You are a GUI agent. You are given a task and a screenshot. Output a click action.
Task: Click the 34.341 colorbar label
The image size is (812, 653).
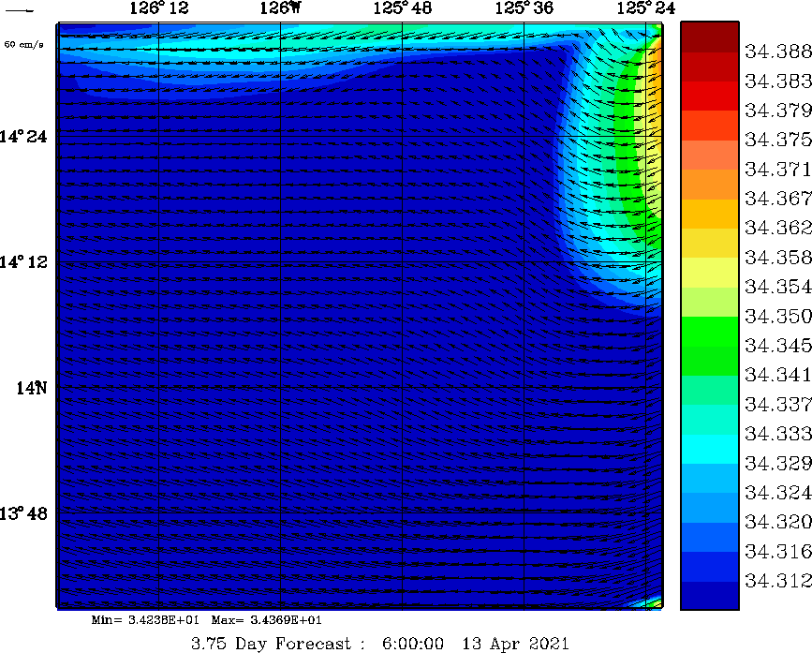[778, 375]
